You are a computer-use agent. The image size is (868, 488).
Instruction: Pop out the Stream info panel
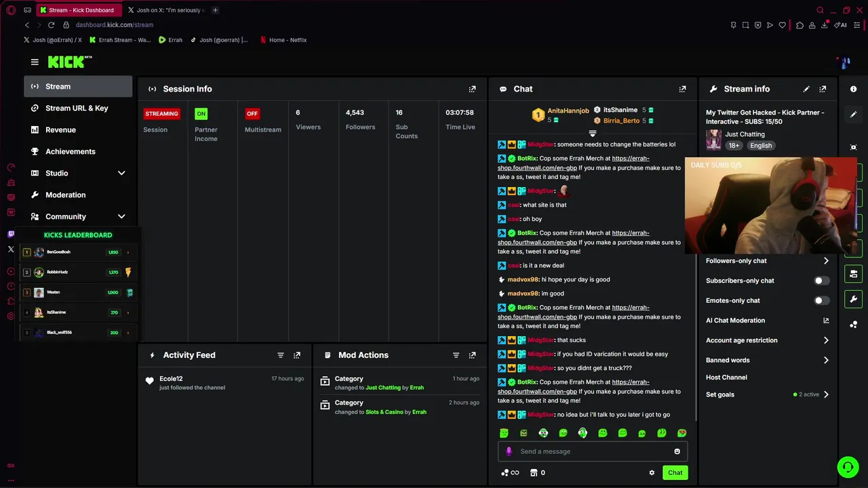823,89
